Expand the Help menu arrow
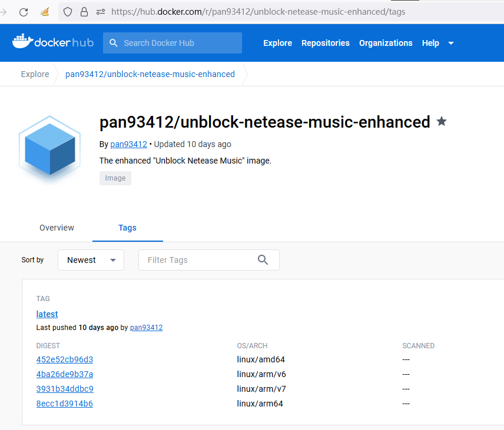Image resolution: width=504 pixels, height=430 pixels. pos(450,43)
